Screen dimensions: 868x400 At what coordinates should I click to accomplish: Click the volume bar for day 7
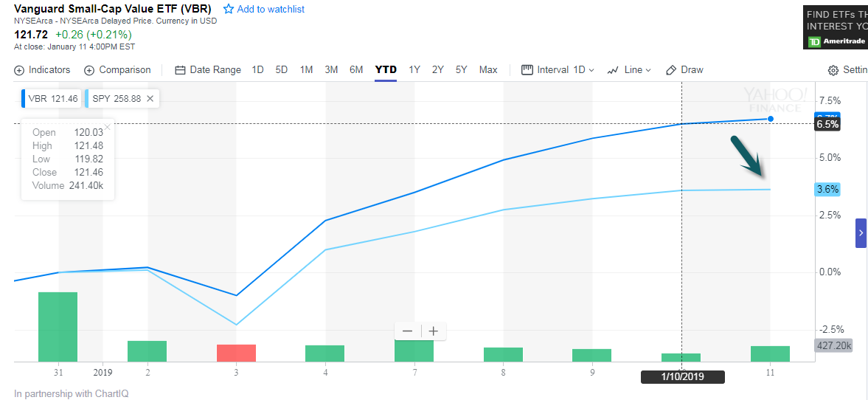(x=414, y=351)
